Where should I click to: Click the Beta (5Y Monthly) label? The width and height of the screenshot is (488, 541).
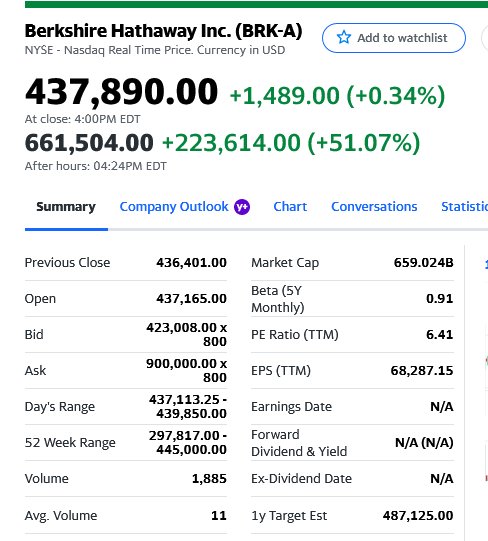[x=278, y=299]
